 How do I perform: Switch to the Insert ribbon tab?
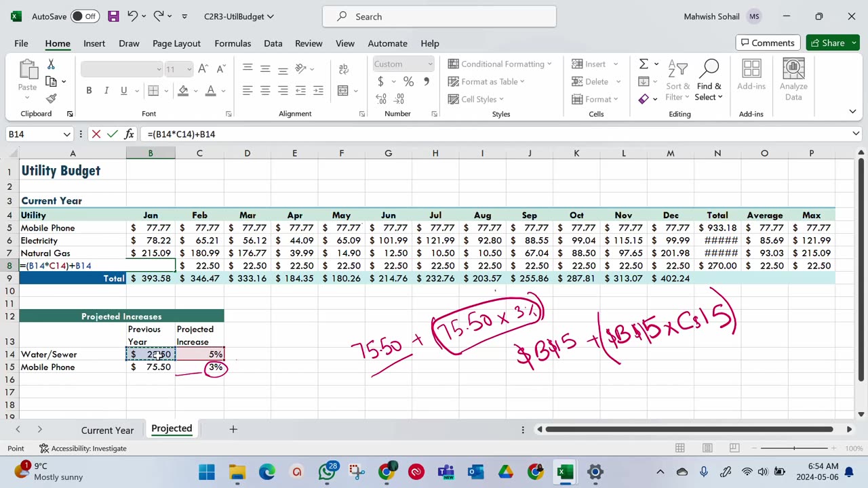[x=94, y=43]
